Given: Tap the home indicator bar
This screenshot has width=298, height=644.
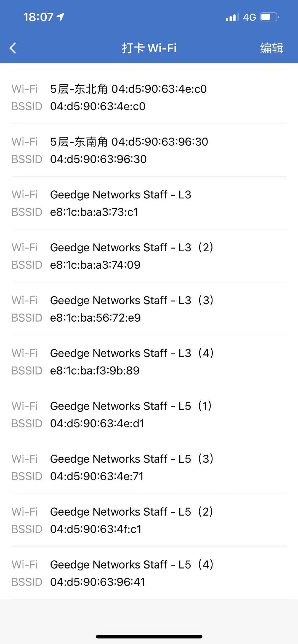Looking at the screenshot, I should (149, 637).
